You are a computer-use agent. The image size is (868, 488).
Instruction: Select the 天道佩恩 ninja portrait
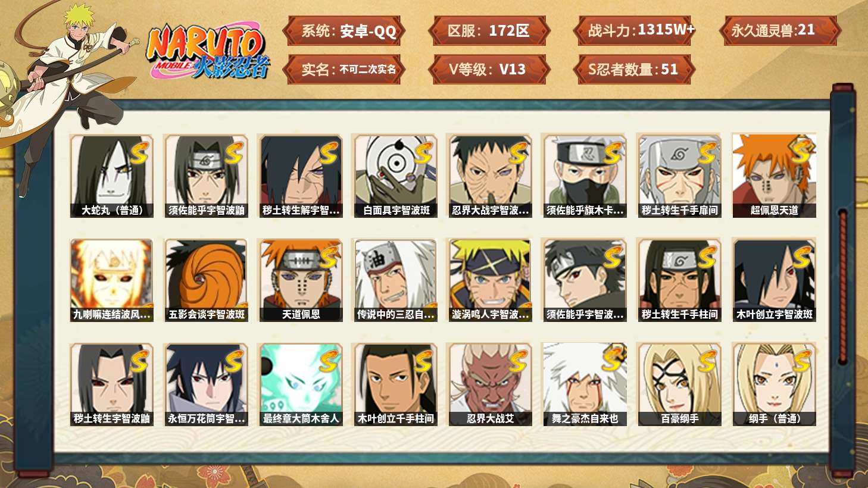301,280
